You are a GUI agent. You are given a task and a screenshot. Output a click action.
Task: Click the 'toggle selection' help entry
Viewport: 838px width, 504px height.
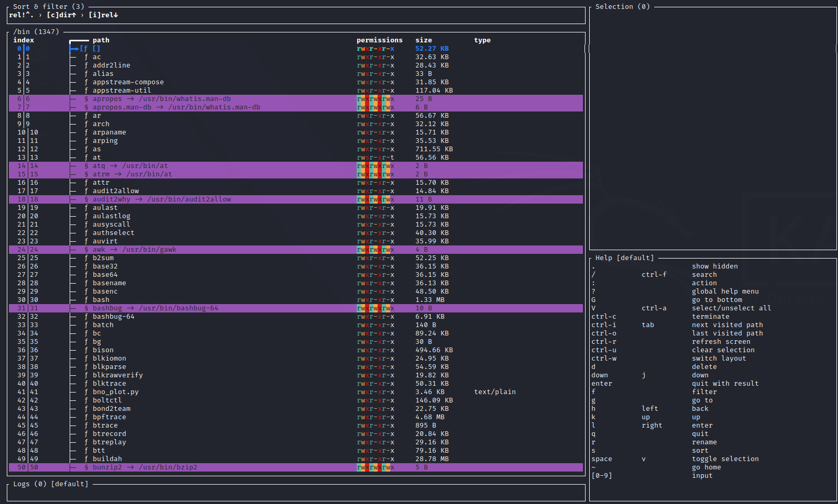pos(725,459)
